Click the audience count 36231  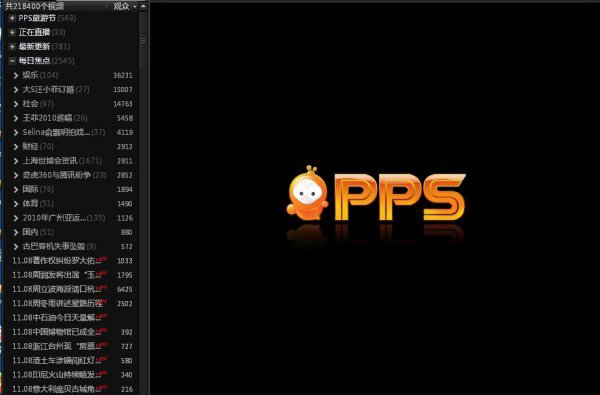(123, 75)
